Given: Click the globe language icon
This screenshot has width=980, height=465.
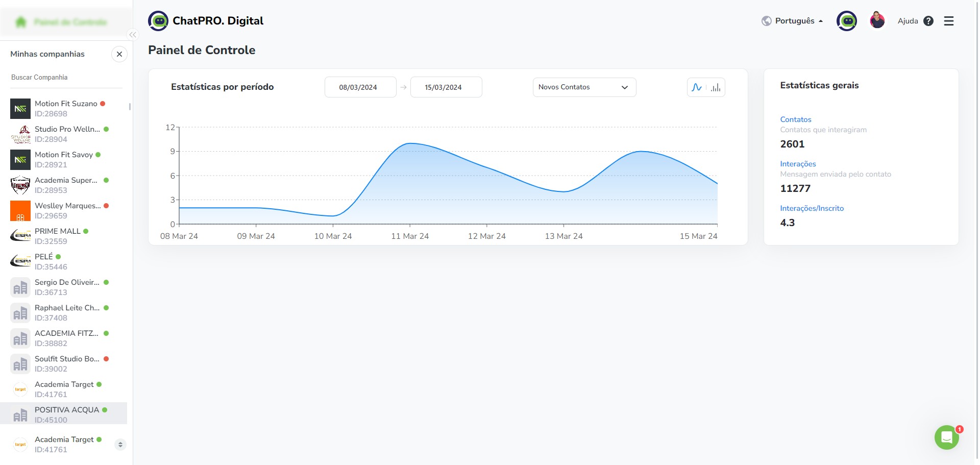Looking at the screenshot, I should tap(766, 21).
